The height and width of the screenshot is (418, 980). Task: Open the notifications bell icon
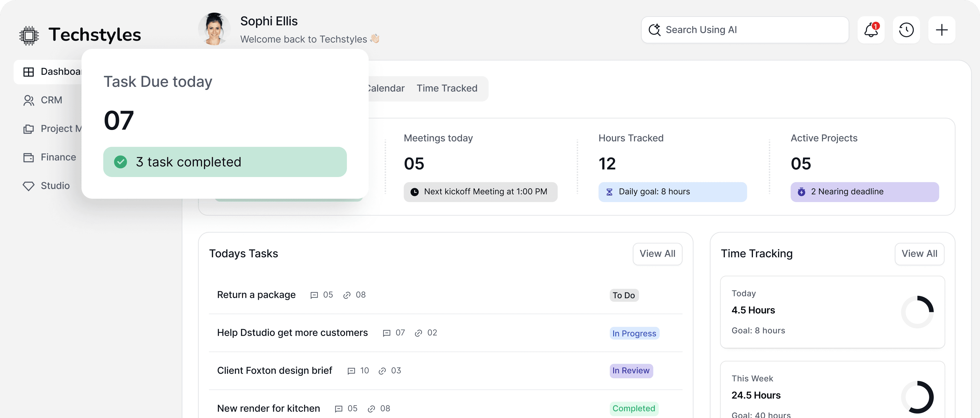tap(871, 30)
